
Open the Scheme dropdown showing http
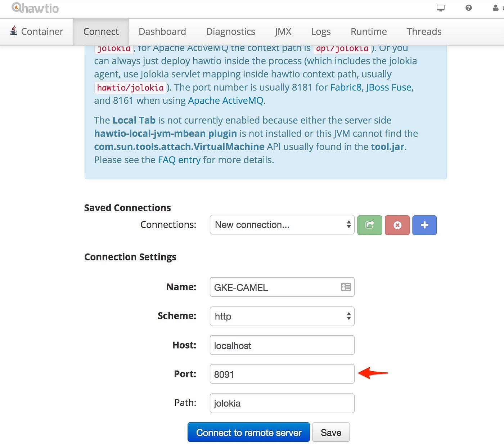[x=282, y=316]
